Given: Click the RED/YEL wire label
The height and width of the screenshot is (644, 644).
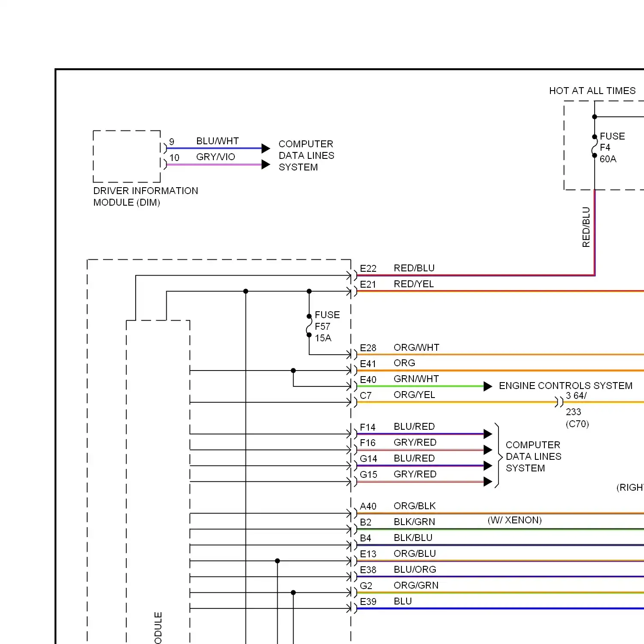Looking at the screenshot, I should pos(414,284).
